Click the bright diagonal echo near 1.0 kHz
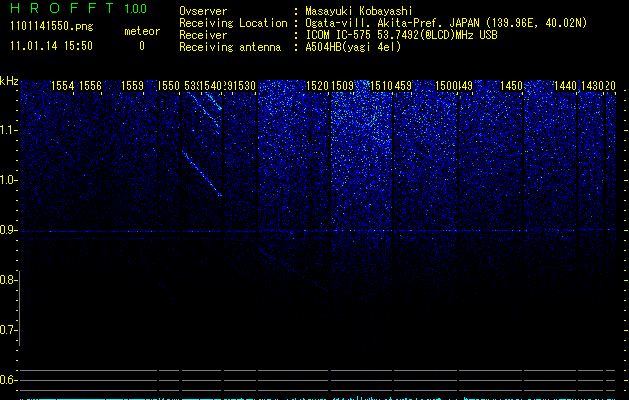 202,174
